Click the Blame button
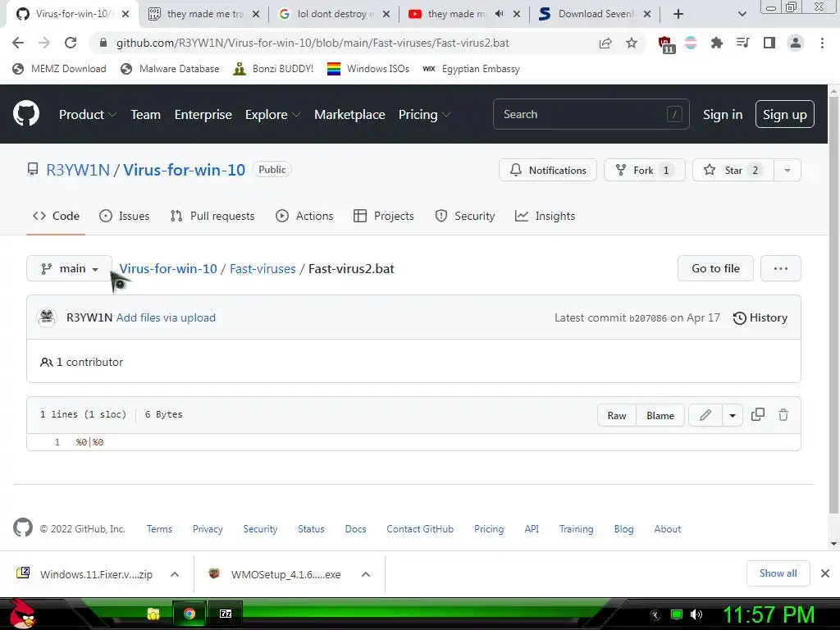Viewport: 840px width, 630px height. [x=660, y=415]
